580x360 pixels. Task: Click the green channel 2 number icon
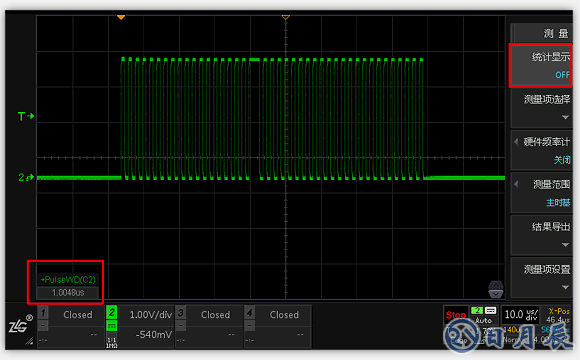112,313
